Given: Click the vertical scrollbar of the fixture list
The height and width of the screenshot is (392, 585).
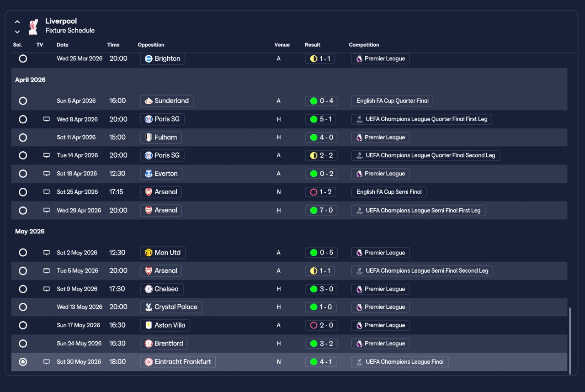Looking at the screenshot, I should pos(569,340).
